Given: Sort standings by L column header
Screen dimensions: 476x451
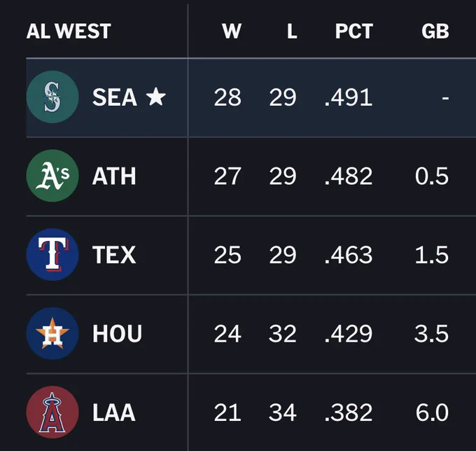Looking at the screenshot, I should [292, 32].
